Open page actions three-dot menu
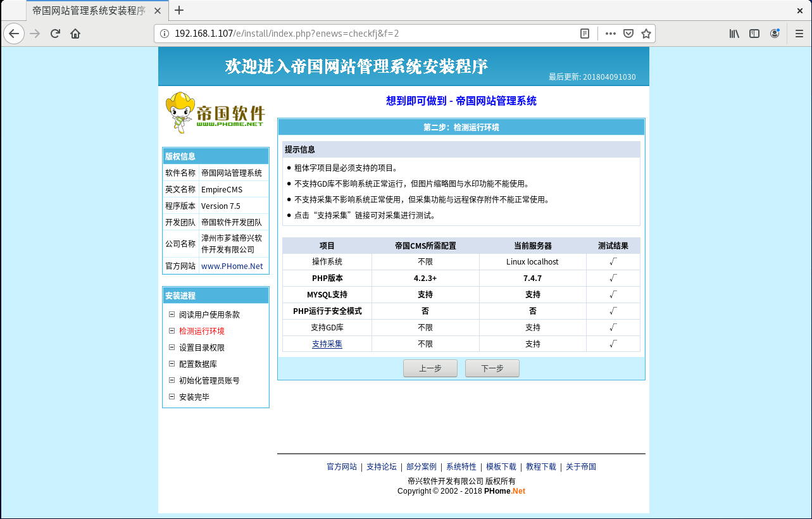The image size is (812, 519). tap(611, 34)
